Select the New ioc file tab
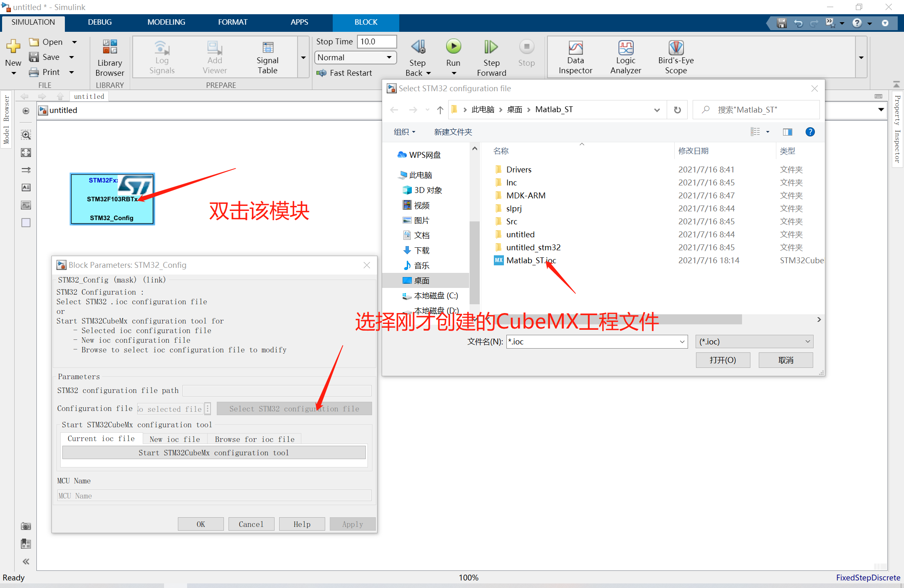 tap(175, 439)
